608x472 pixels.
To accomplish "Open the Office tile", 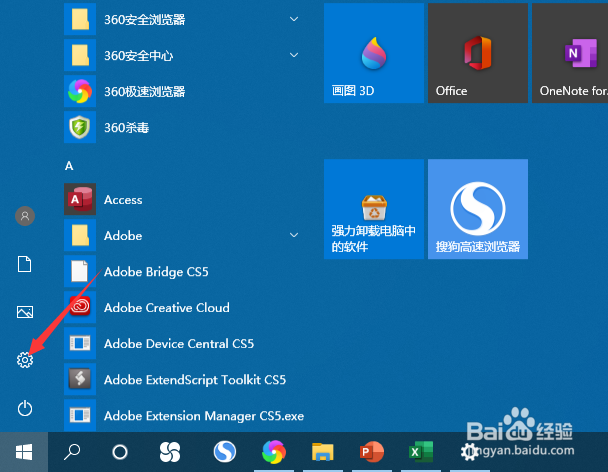I will (x=478, y=53).
